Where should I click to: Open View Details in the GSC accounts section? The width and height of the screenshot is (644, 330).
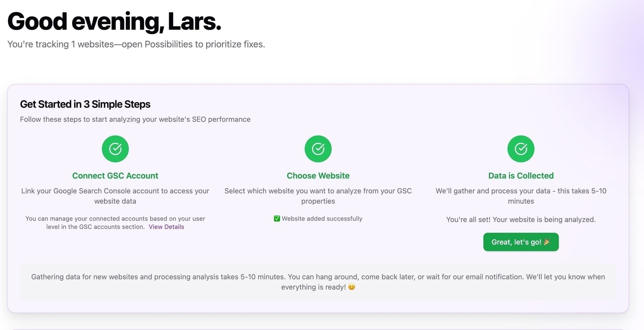(x=166, y=227)
